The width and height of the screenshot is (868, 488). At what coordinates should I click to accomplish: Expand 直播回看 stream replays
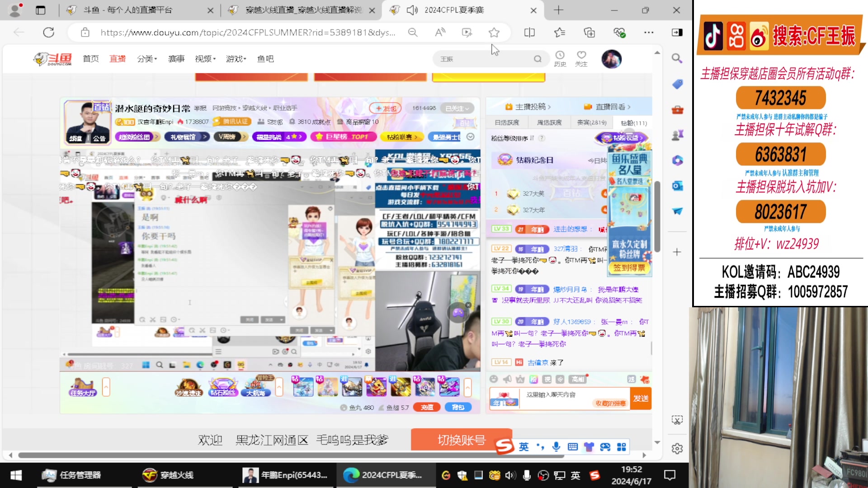click(607, 107)
